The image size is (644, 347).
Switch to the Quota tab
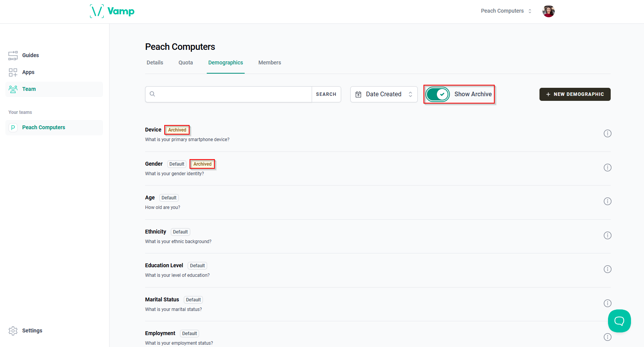[186, 62]
